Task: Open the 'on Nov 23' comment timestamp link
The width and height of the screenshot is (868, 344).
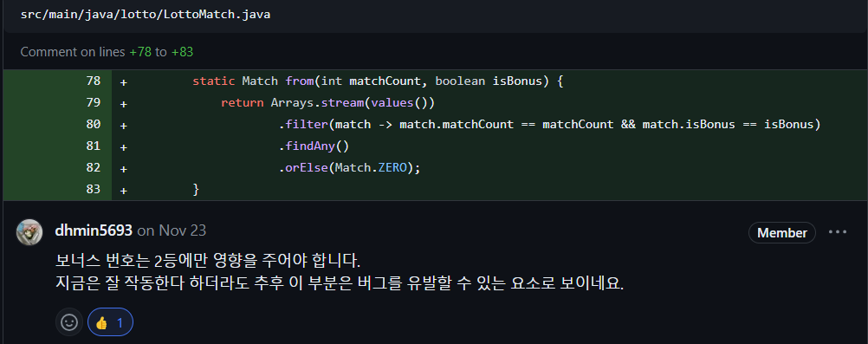Action: click(172, 231)
